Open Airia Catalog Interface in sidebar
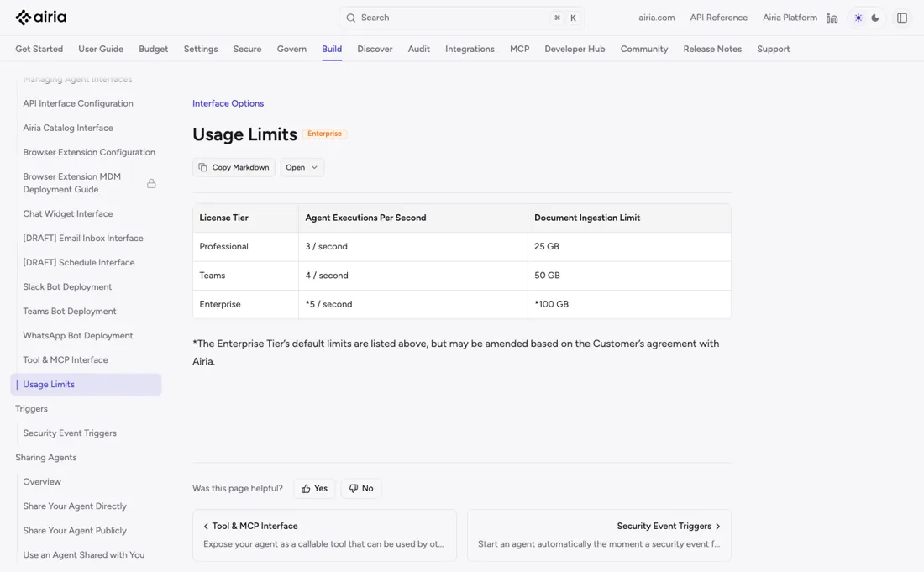 [x=68, y=128]
